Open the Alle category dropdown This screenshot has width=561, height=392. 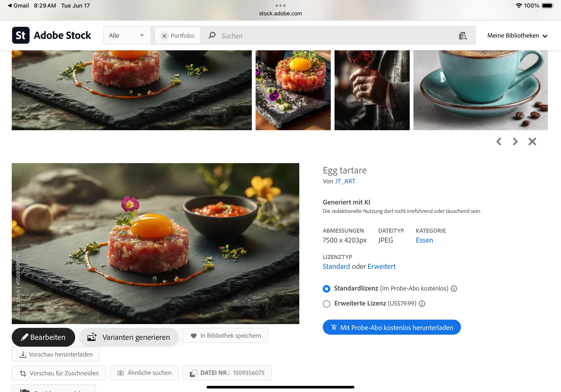click(x=126, y=35)
